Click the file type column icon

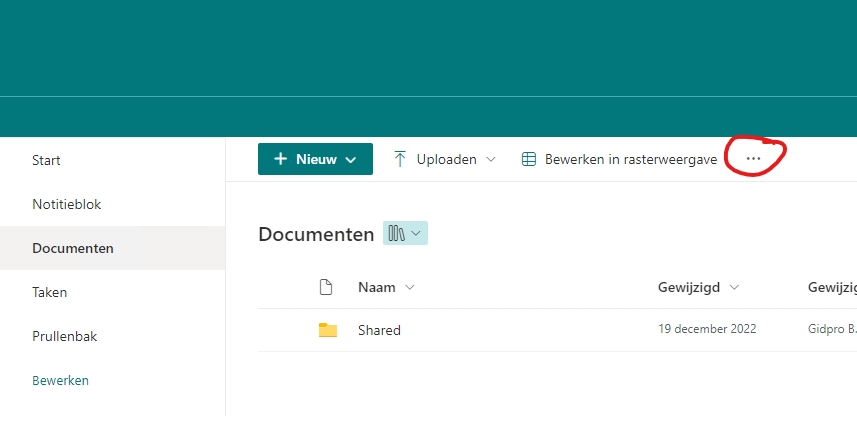[325, 287]
